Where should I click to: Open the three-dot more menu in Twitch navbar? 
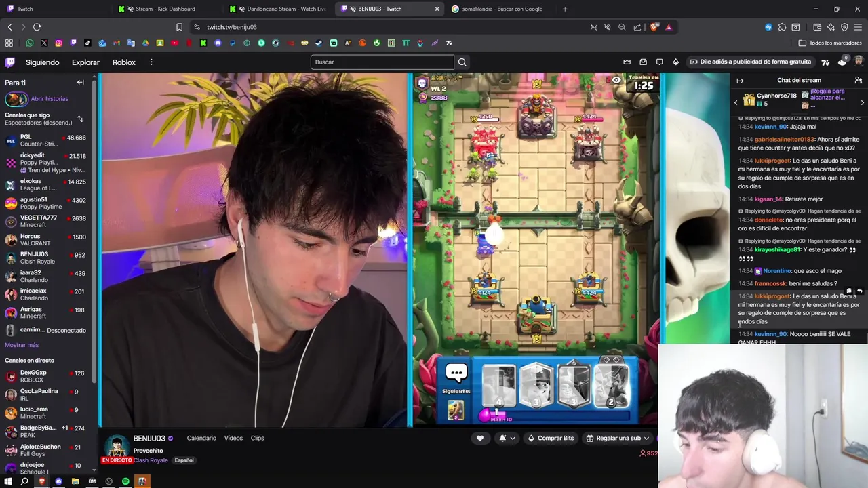pyautogui.click(x=151, y=62)
